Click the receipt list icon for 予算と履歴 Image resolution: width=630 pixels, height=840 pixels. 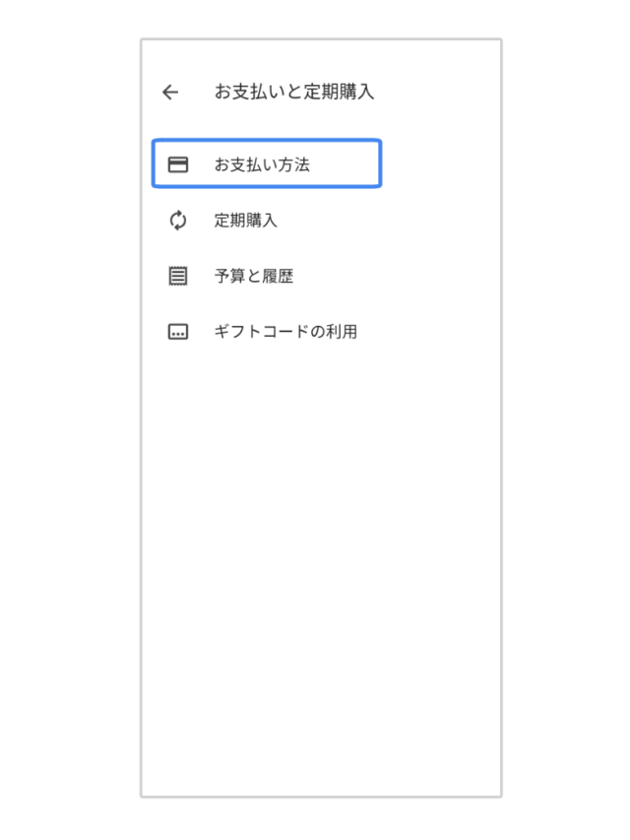click(178, 276)
